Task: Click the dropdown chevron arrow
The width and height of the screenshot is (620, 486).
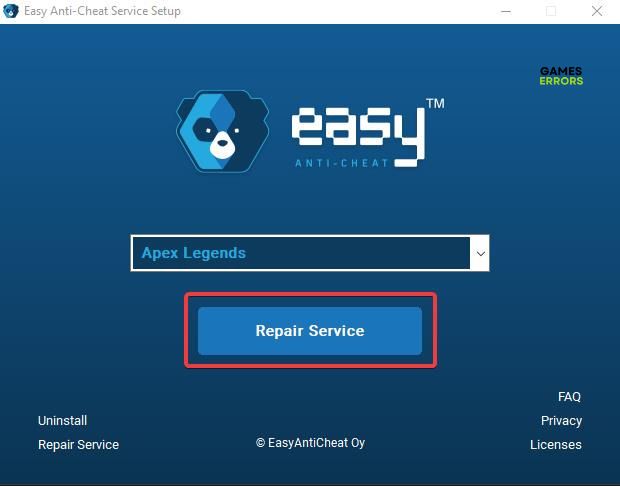Action: [x=480, y=253]
